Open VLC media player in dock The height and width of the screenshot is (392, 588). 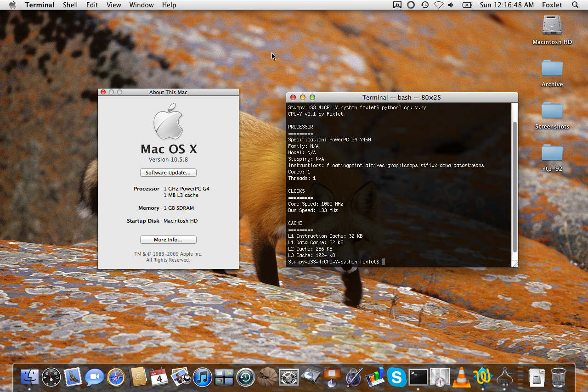(x=461, y=377)
